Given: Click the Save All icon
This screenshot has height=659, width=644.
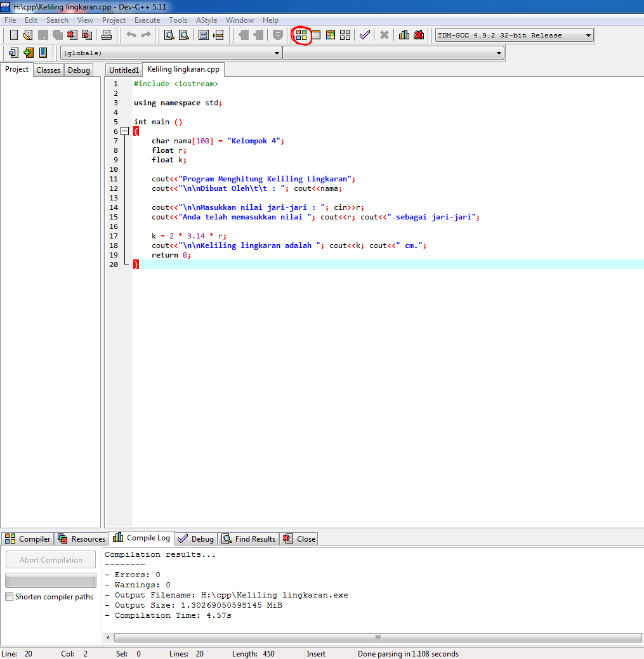Looking at the screenshot, I should (58, 36).
